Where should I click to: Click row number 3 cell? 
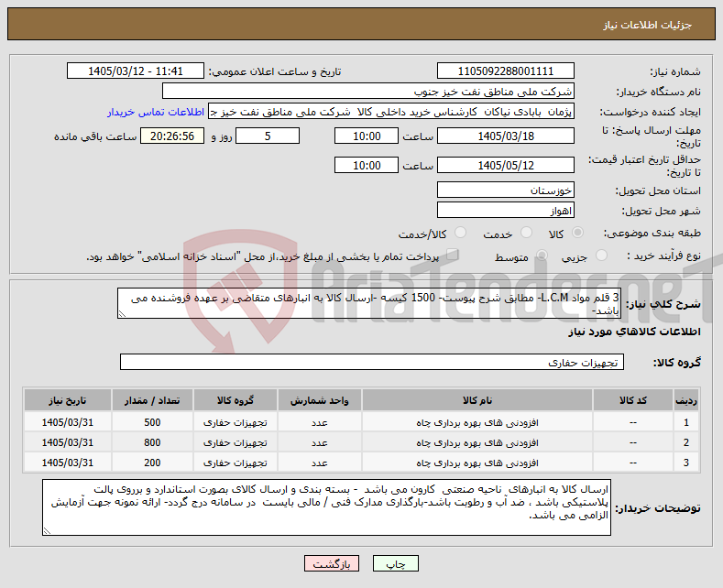click(686, 463)
